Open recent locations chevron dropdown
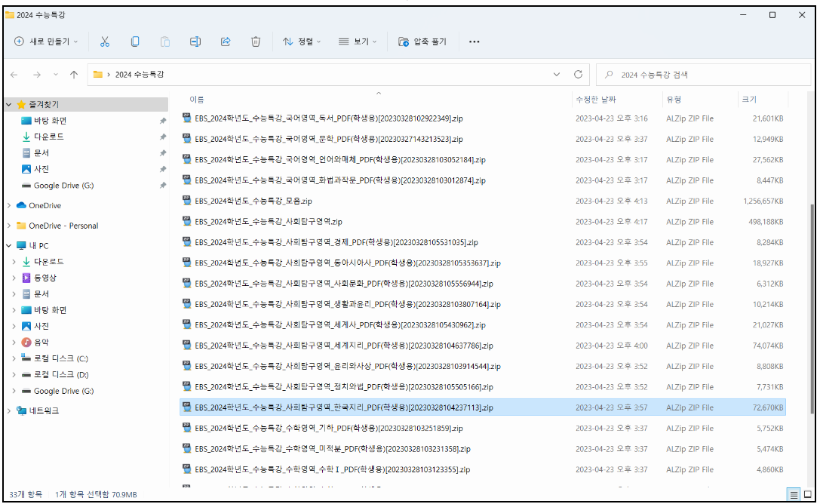The height and width of the screenshot is (504, 820). 55,75
